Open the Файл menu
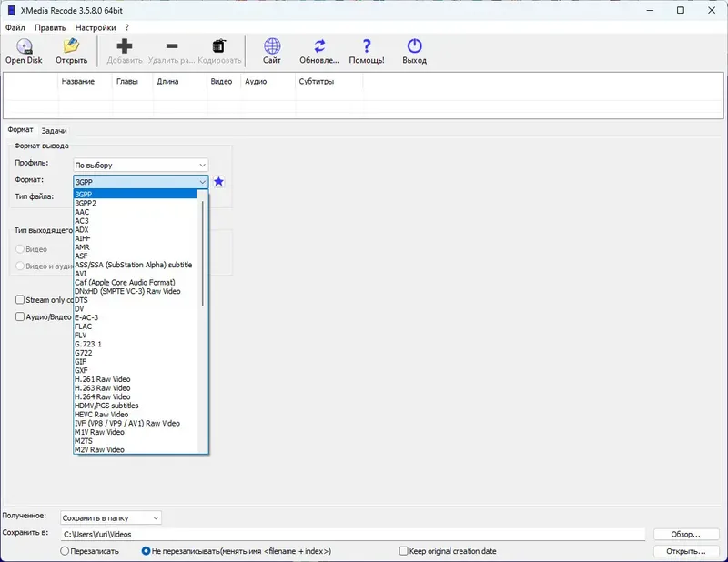Screen dimensions: 728x562 coord(15,28)
